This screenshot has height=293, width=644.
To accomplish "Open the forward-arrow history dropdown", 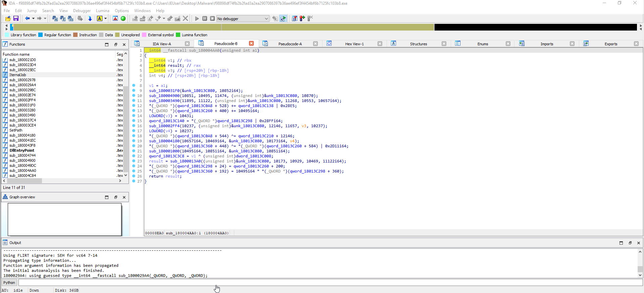I will click(x=45, y=18).
